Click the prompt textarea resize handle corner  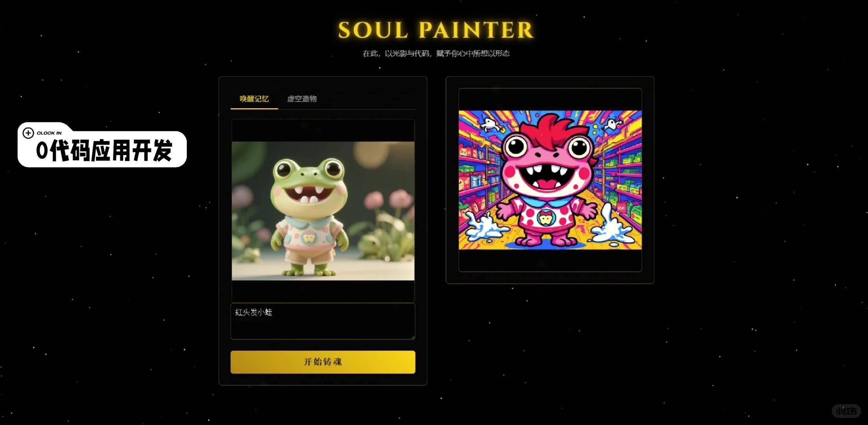click(413, 337)
